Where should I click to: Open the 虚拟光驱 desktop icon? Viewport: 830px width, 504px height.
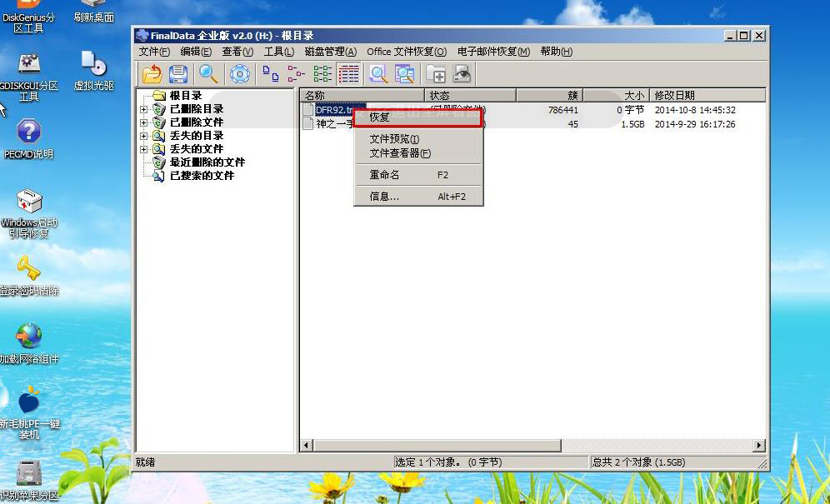[x=93, y=70]
